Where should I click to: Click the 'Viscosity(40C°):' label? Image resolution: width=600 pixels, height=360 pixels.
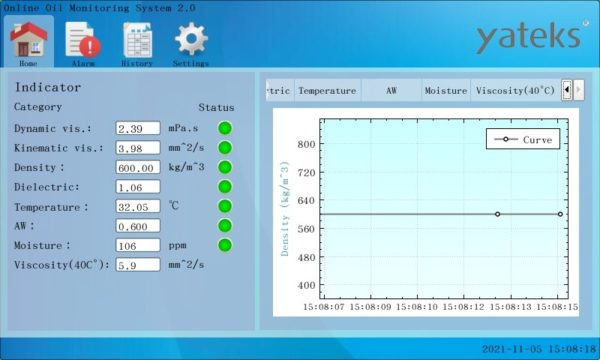pos(62,265)
